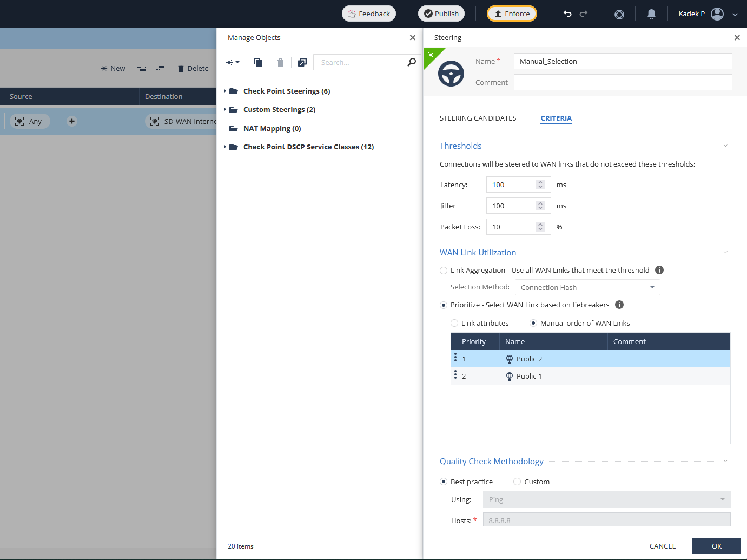Choose the Link attributes radio option

454,323
